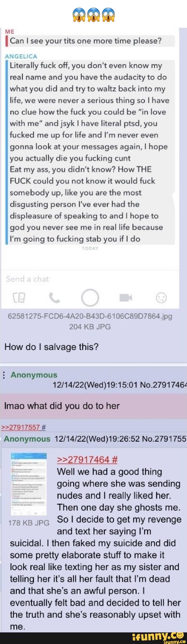Tap the phone call icon

point(54,297)
